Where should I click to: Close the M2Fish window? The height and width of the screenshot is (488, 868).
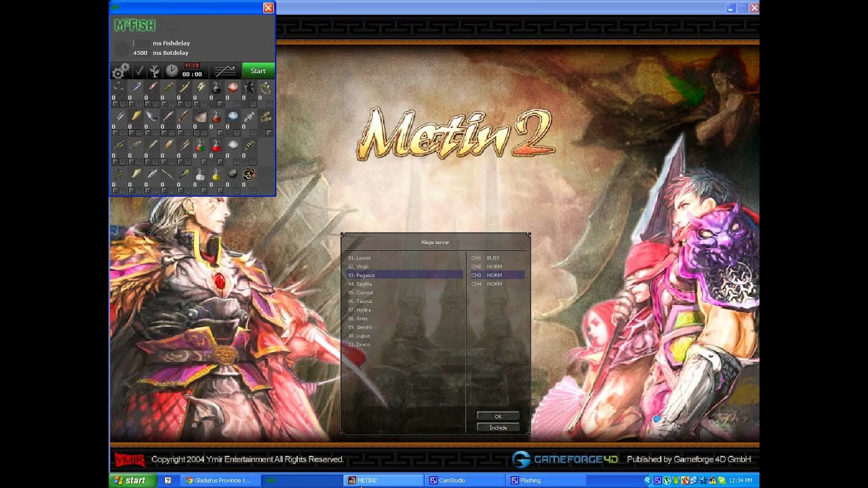269,7
